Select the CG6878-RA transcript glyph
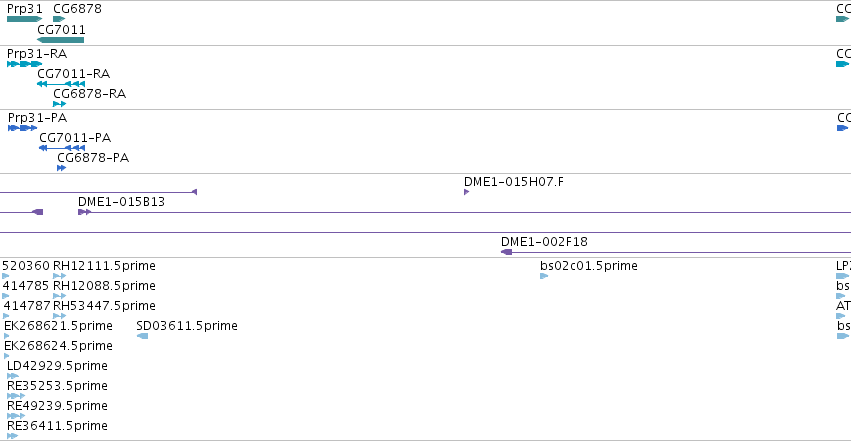This screenshot has width=851, height=441. click(59, 104)
